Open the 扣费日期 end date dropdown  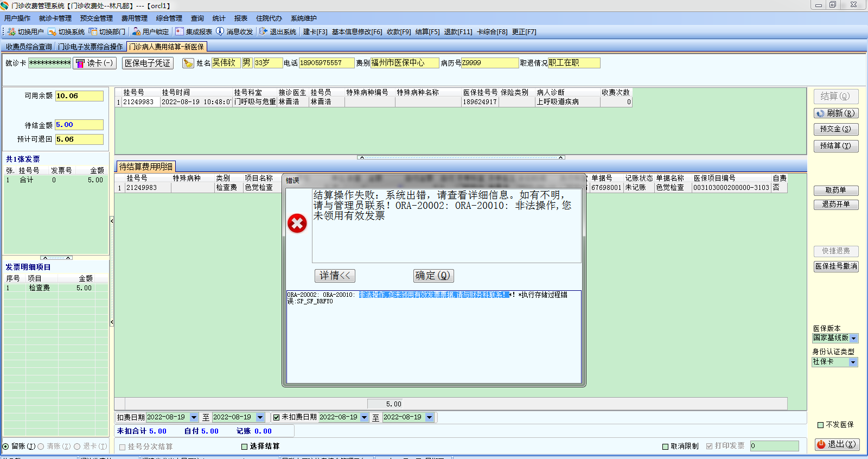pyautogui.click(x=260, y=417)
